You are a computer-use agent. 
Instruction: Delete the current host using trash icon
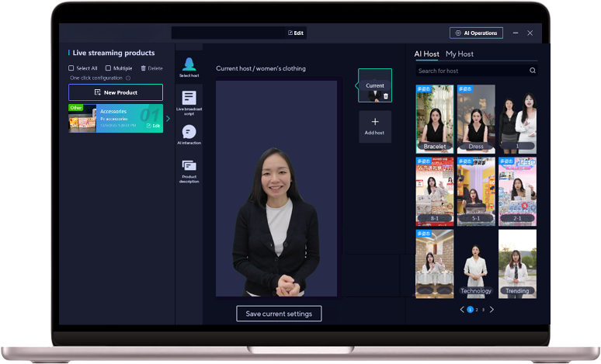point(386,96)
